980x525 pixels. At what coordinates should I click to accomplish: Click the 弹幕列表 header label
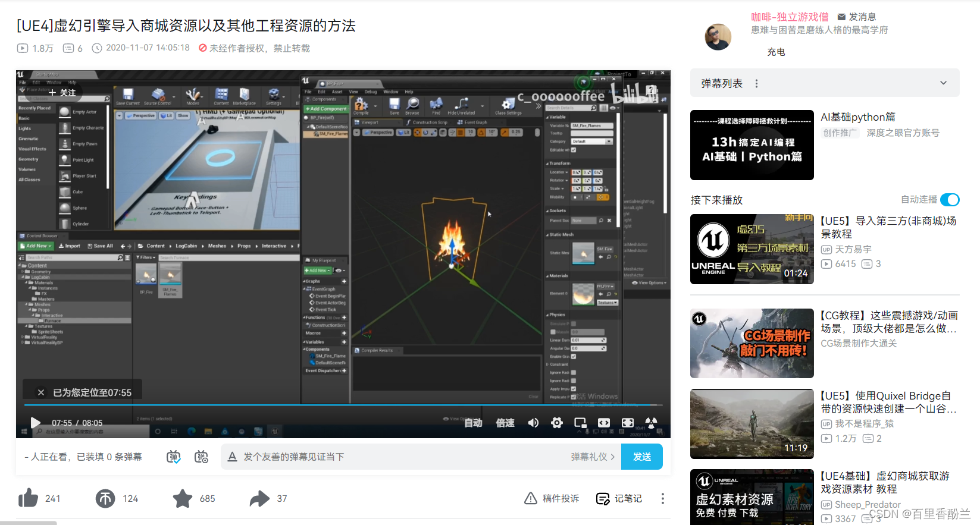tap(722, 83)
